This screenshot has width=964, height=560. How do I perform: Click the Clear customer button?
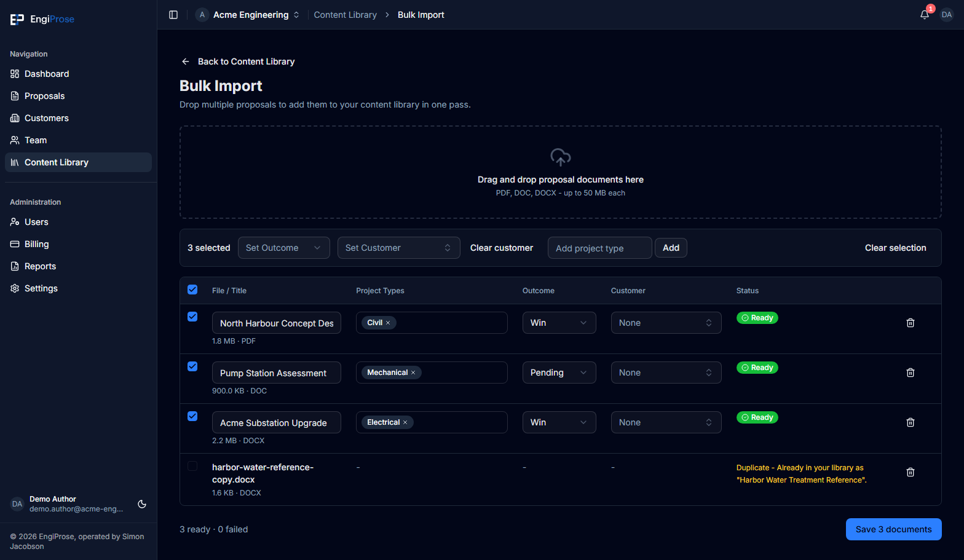(502, 248)
